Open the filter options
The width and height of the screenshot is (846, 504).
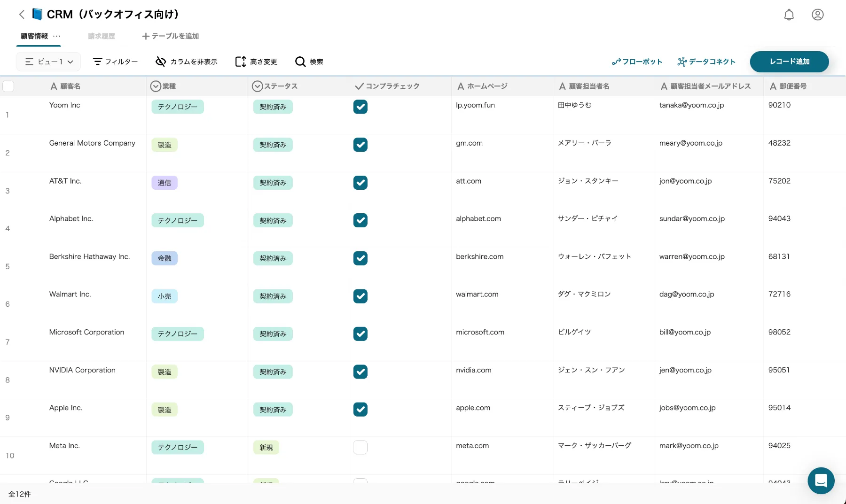[x=115, y=62]
